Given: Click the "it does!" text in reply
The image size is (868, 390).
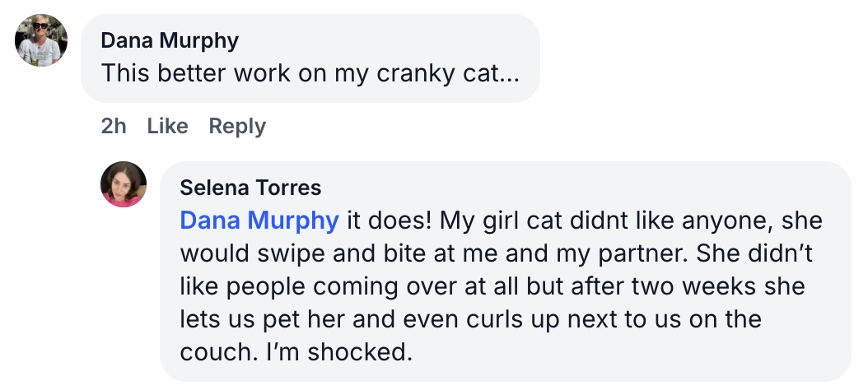Looking at the screenshot, I should tap(387, 221).
